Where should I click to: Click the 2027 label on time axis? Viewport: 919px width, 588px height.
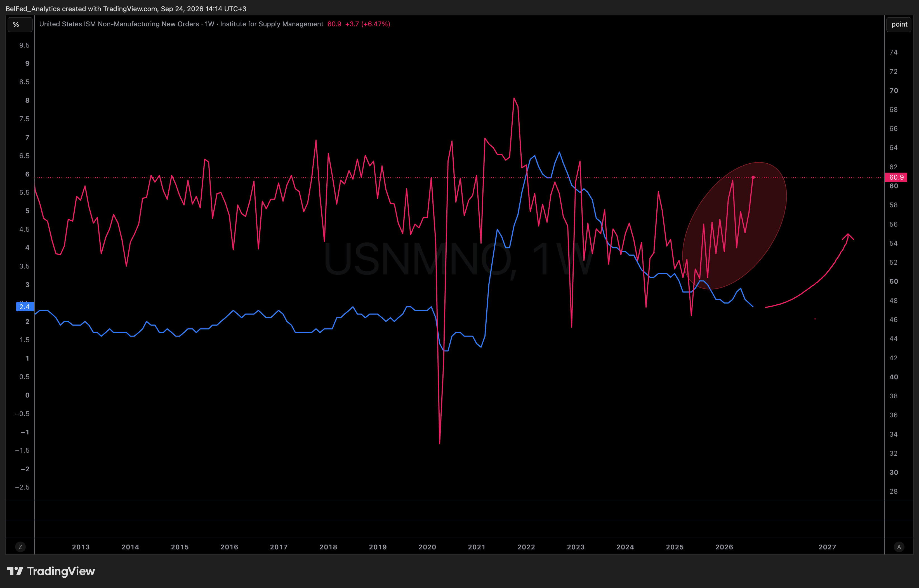click(x=827, y=547)
